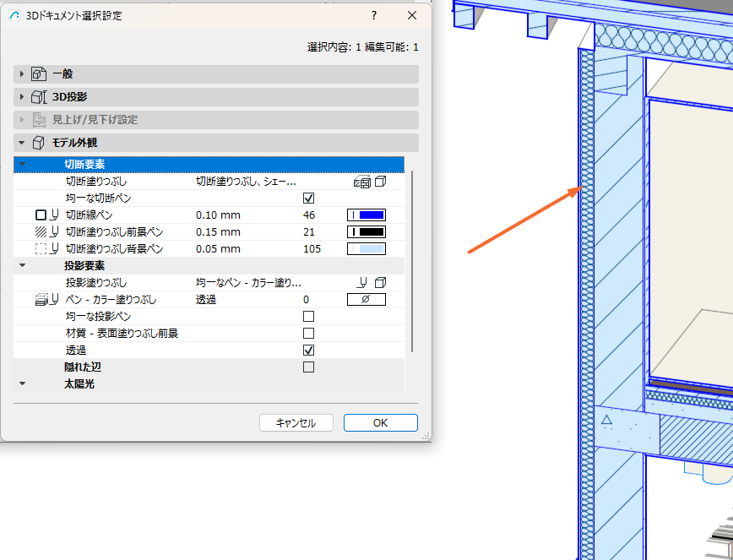
Task: Collapse the 切断要素 group triangle
Action: coord(23,165)
